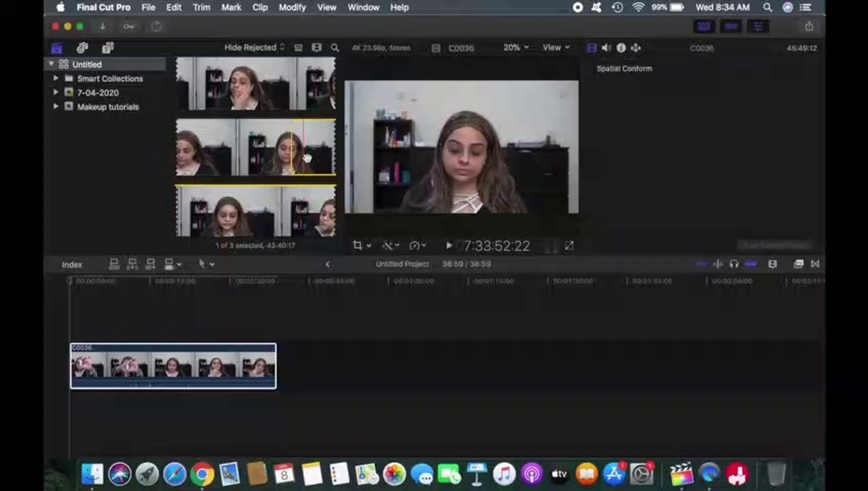Image resolution: width=868 pixels, height=491 pixels.
Task: Toggle video skimming in the timeline
Action: point(701,264)
